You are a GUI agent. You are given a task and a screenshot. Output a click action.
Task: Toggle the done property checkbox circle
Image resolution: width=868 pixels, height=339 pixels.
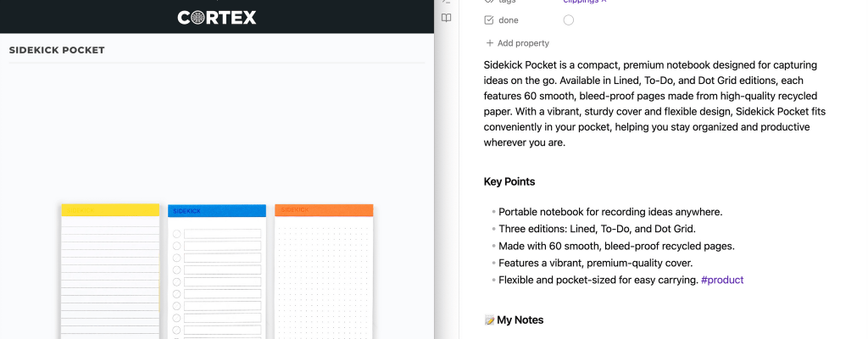coord(569,20)
